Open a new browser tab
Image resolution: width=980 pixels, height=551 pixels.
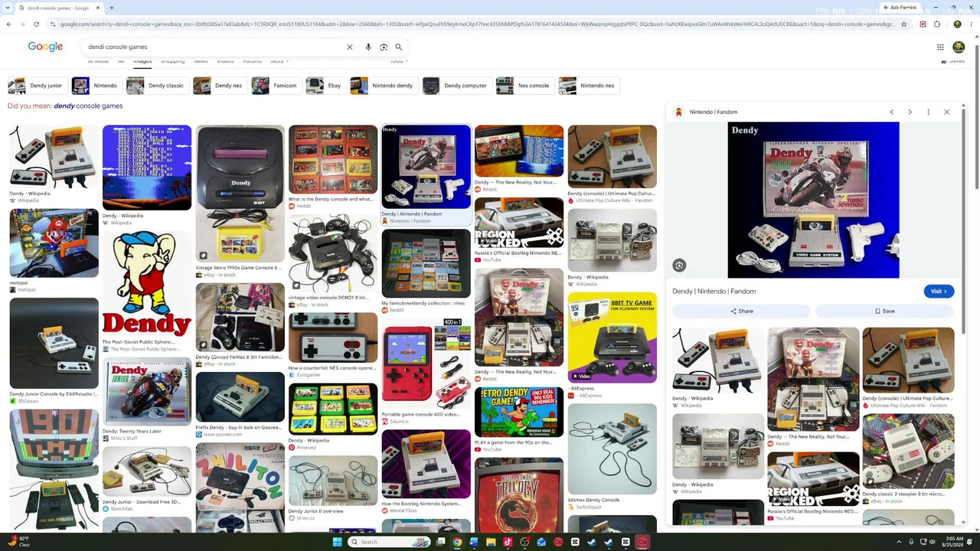click(x=112, y=8)
